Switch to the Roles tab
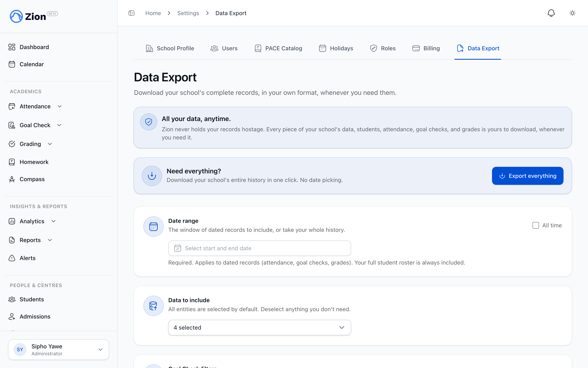The width and height of the screenshot is (588, 368). click(383, 48)
